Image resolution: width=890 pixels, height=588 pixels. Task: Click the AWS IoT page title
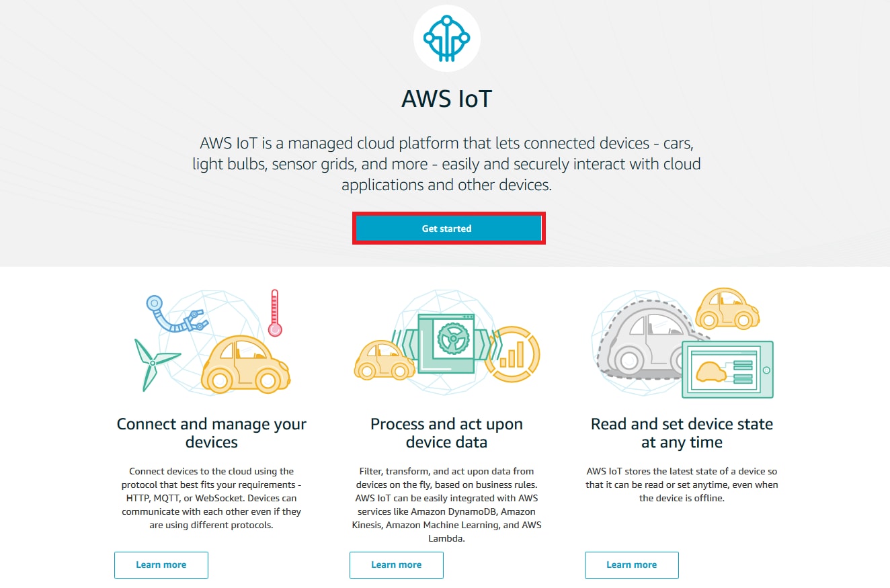click(x=446, y=99)
